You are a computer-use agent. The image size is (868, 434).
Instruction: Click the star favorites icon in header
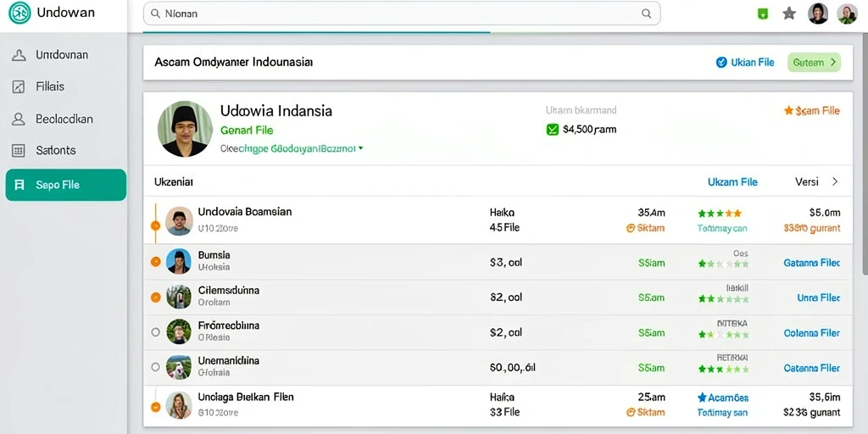pos(789,14)
